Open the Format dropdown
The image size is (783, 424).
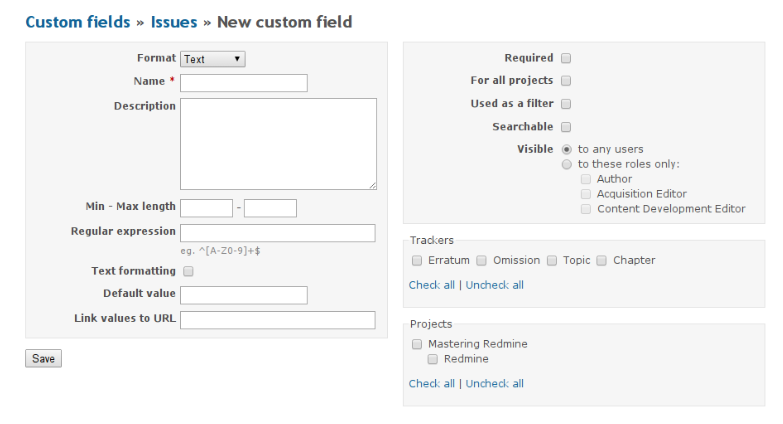212,59
